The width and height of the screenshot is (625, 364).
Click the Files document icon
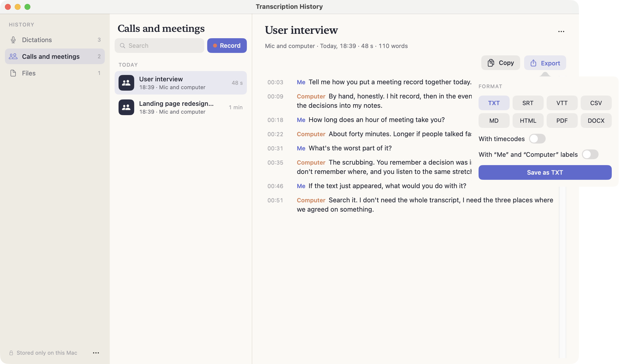point(13,73)
